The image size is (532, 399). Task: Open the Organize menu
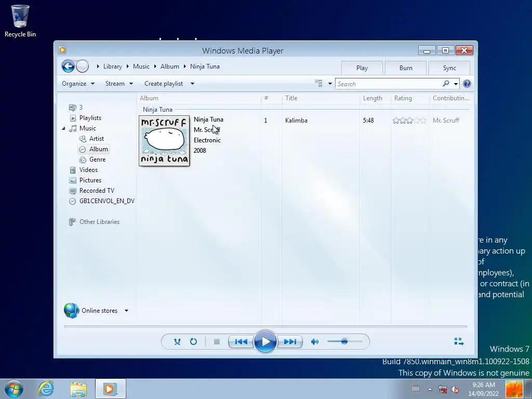click(78, 84)
